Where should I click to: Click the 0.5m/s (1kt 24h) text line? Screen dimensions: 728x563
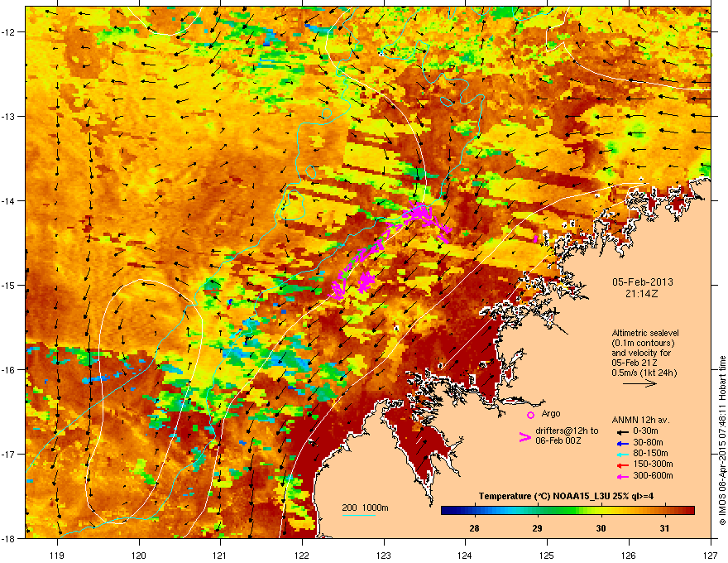click(644, 373)
